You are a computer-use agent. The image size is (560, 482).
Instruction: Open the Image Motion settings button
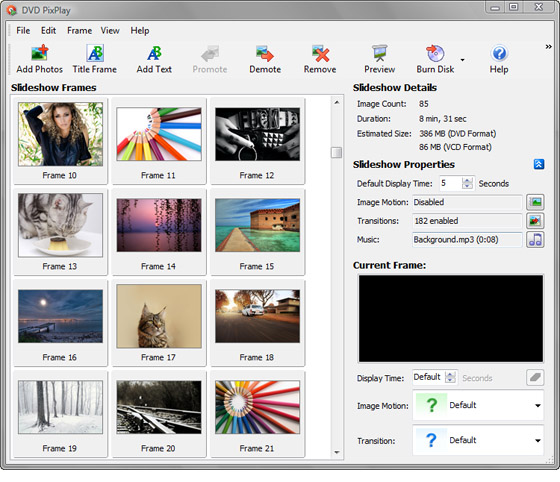[535, 202]
